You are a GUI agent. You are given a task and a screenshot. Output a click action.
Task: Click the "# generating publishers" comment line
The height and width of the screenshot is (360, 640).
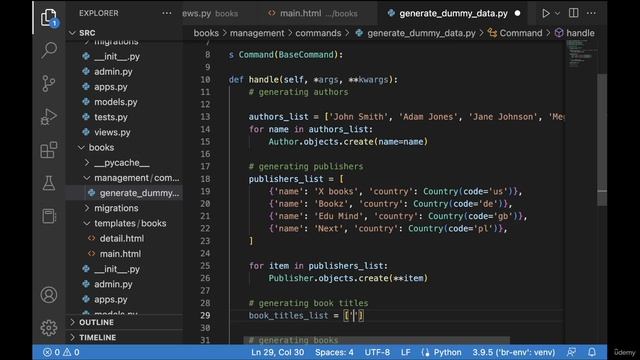[x=306, y=167]
